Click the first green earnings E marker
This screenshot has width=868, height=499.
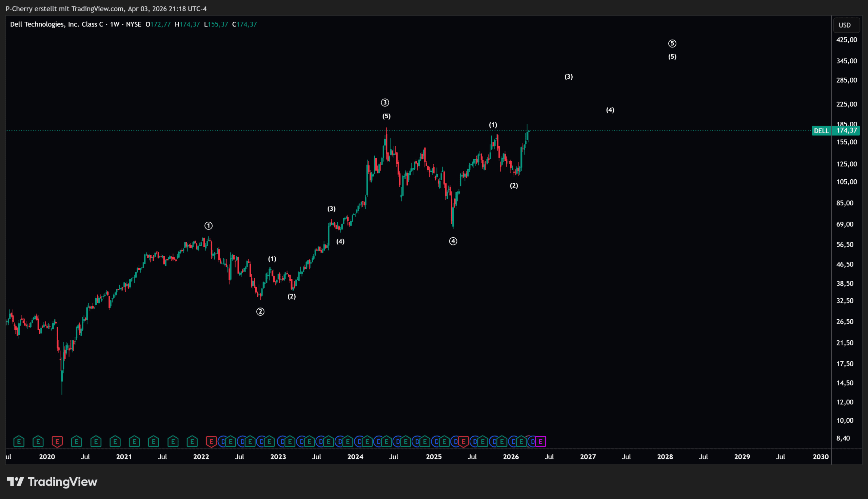click(x=19, y=441)
